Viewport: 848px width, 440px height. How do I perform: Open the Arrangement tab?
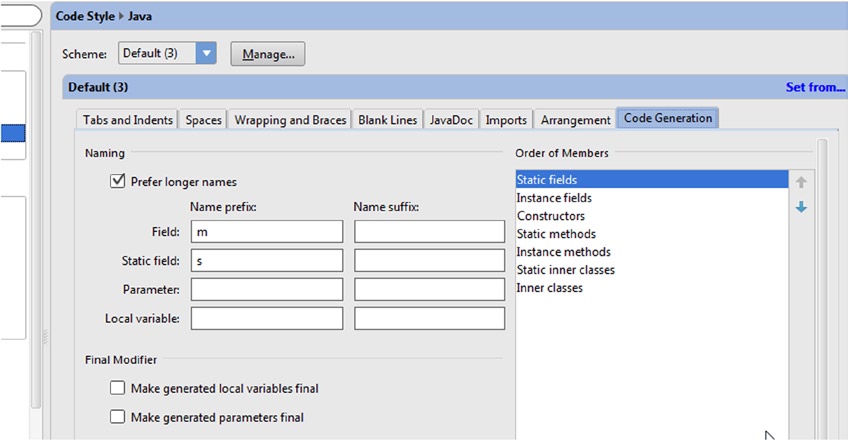pyautogui.click(x=575, y=120)
